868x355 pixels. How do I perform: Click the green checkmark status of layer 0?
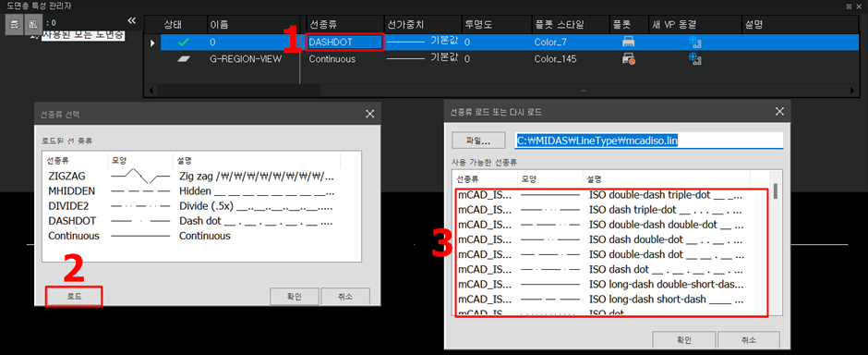click(x=184, y=42)
